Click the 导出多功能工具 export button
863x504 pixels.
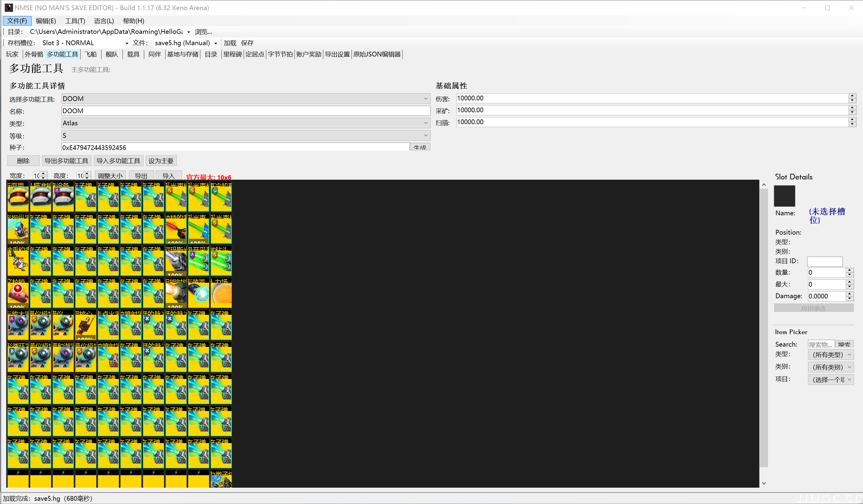67,161
